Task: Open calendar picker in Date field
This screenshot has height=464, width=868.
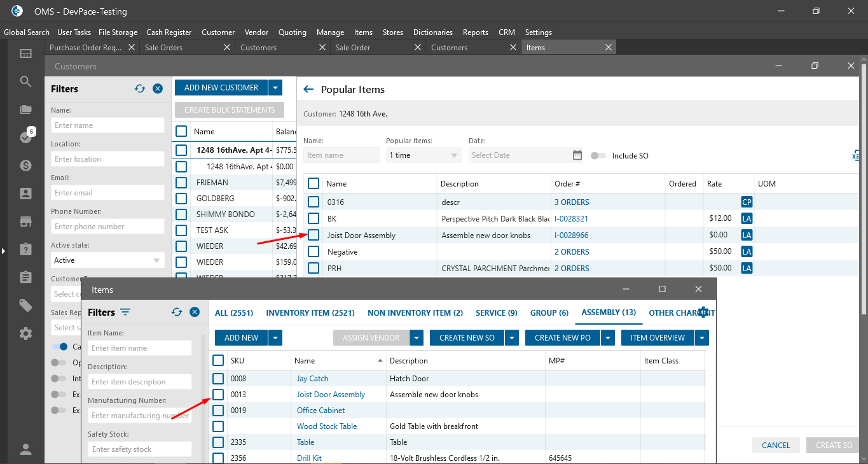Action: pyautogui.click(x=577, y=155)
